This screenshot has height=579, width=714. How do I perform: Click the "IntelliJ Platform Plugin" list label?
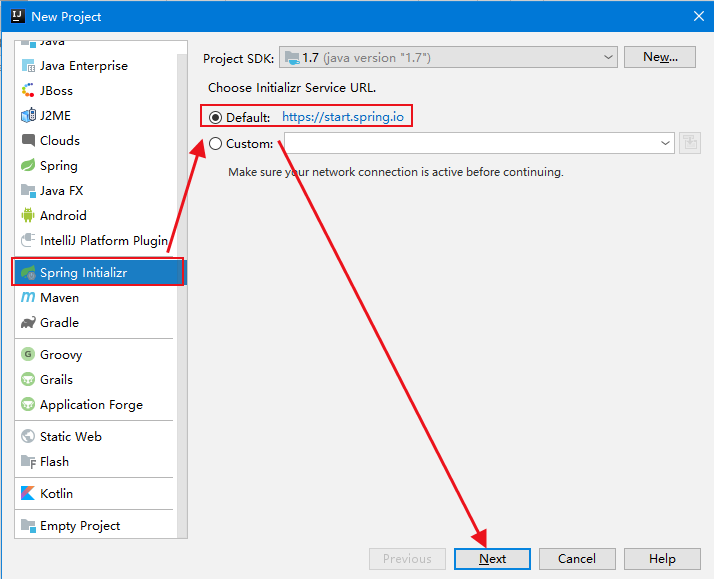(104, 240)
